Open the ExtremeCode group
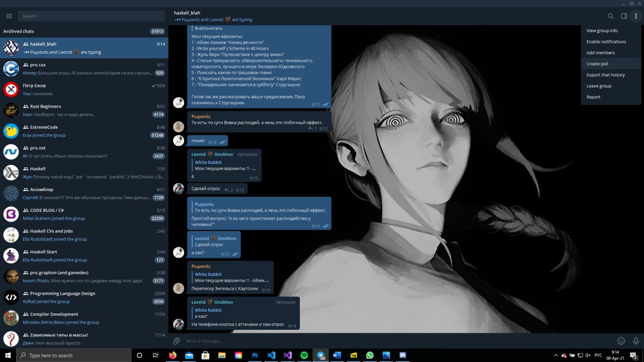 [84, 131]
